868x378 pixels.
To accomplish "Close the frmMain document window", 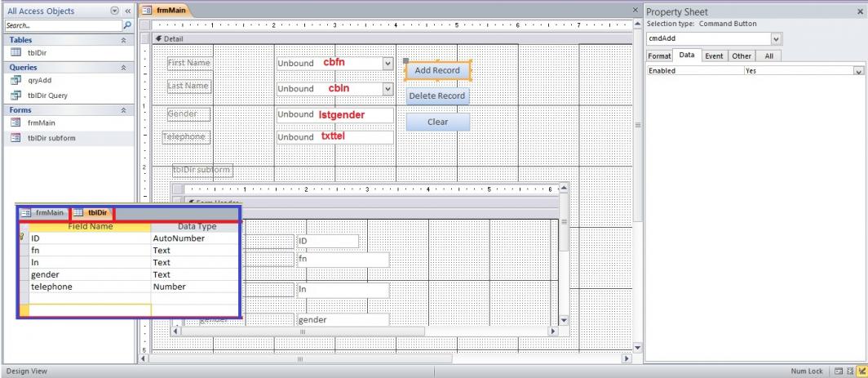I will [x=635, y=10].
